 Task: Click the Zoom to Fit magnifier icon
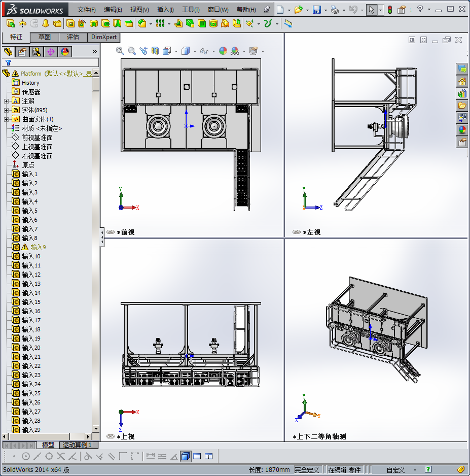pyautogui.click(x=120, y=50)
